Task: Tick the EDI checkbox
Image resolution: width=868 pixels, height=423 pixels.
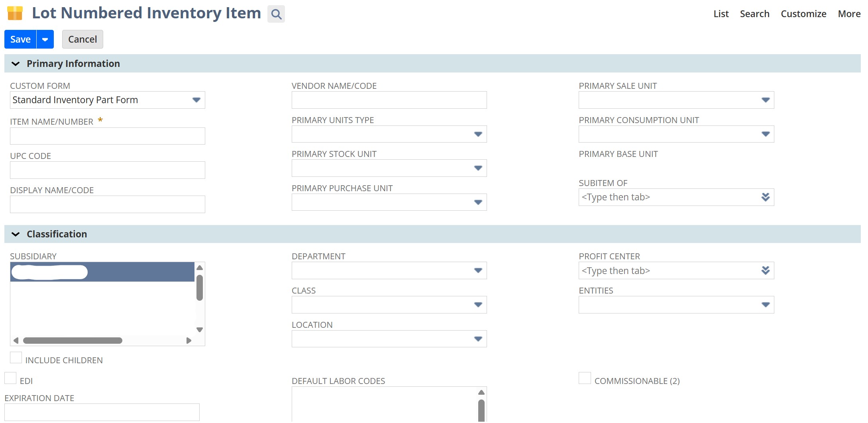Action: click(x=10, y=378)
